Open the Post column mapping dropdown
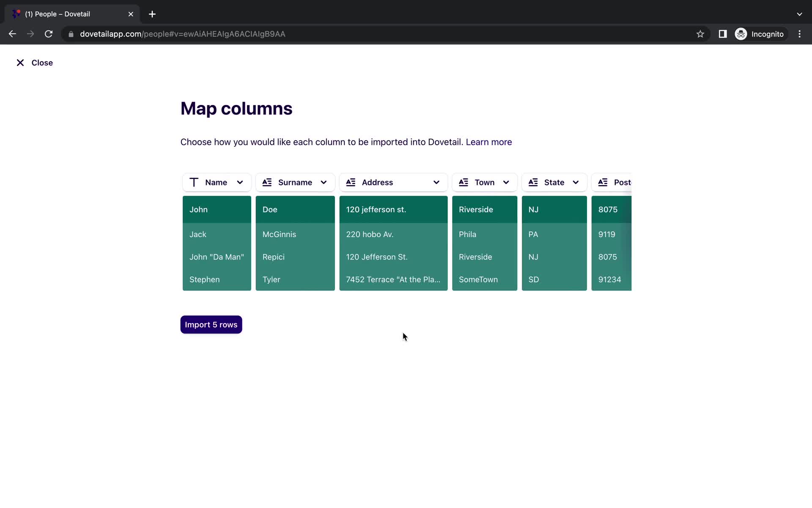Viewport: 812px width, 508px height. (612, 182)
